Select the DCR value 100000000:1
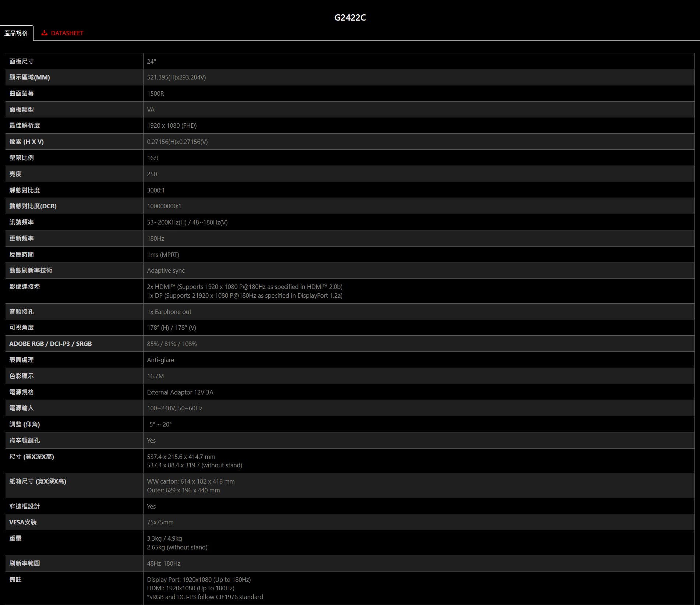This screenshot has height=605, width=700. pos(164,206)
